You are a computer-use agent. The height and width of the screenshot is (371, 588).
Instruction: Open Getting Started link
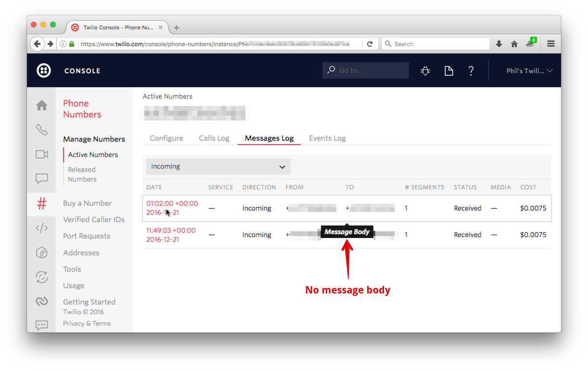click(89, 302)
